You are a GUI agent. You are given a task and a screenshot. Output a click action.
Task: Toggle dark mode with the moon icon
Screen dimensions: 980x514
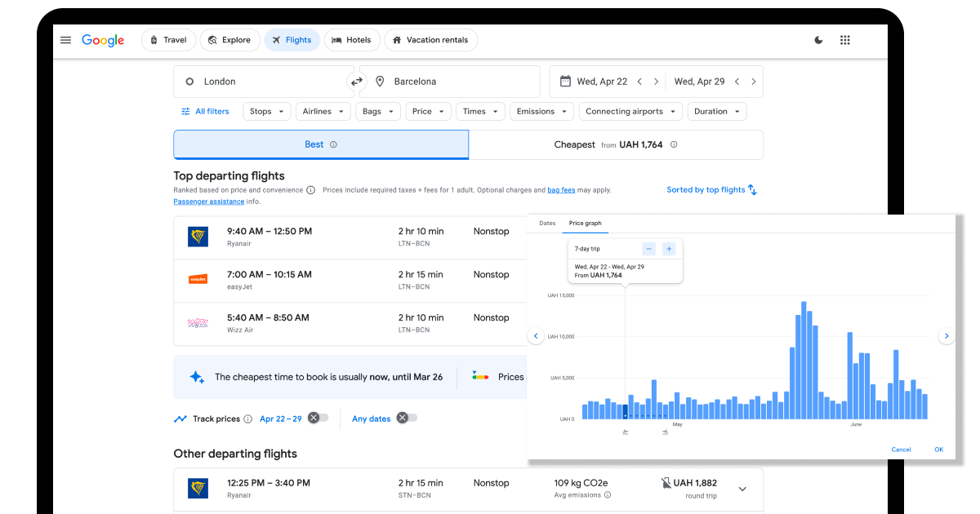tap(818, 39)
